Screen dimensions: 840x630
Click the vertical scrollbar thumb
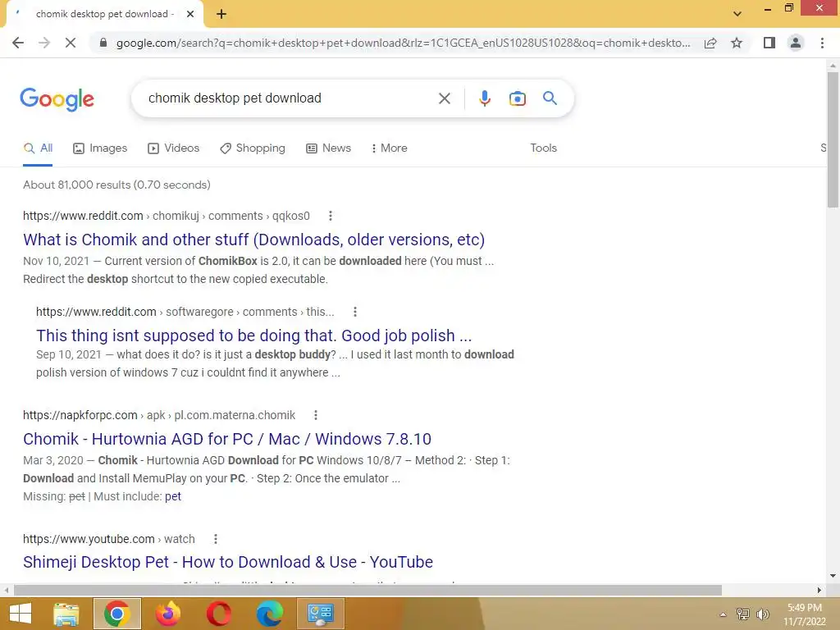click(x=833, y=139)
